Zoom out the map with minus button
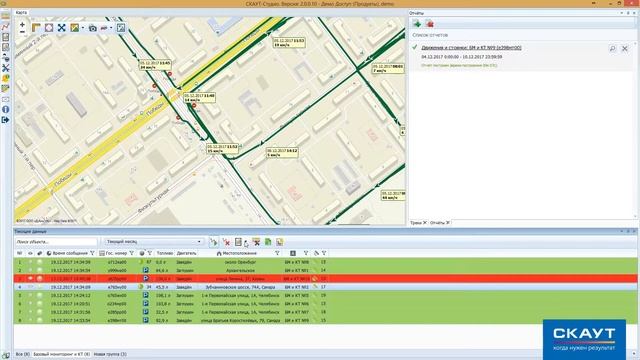 22,32
